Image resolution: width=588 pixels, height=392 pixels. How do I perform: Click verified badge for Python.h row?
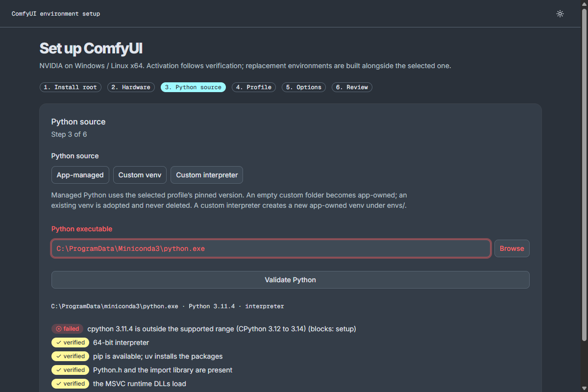pos(71,370)
